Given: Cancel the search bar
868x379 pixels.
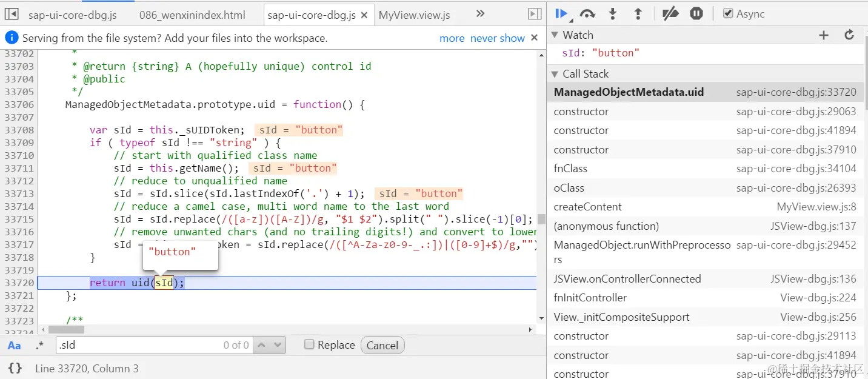Looking at the screenshot, I should (382, 346).
